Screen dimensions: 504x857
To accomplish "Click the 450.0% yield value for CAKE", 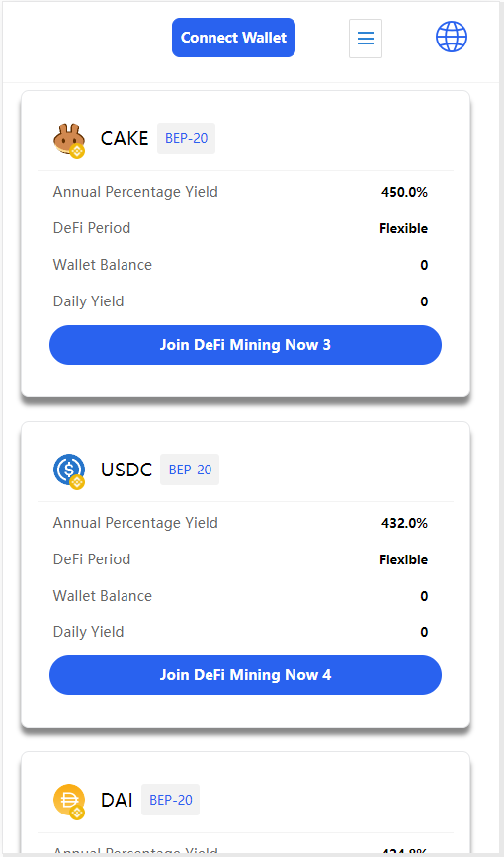I will pyautogui.click(x=404, y=192).
